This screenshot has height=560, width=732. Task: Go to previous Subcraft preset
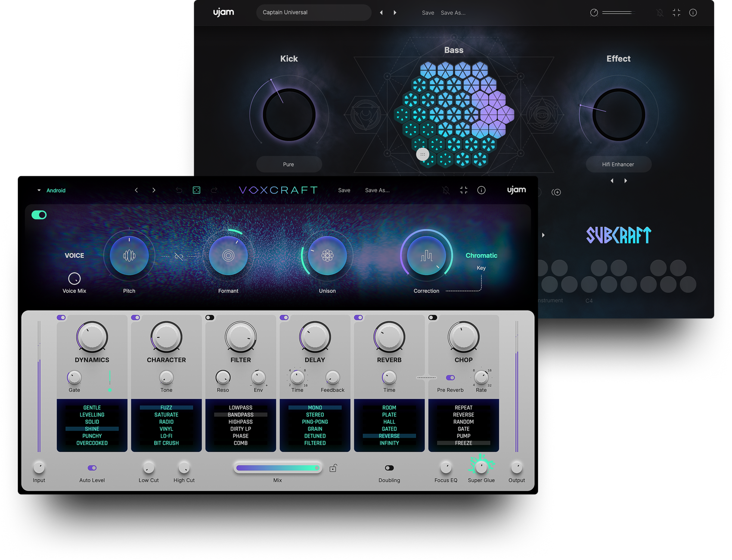pos(381,13)
